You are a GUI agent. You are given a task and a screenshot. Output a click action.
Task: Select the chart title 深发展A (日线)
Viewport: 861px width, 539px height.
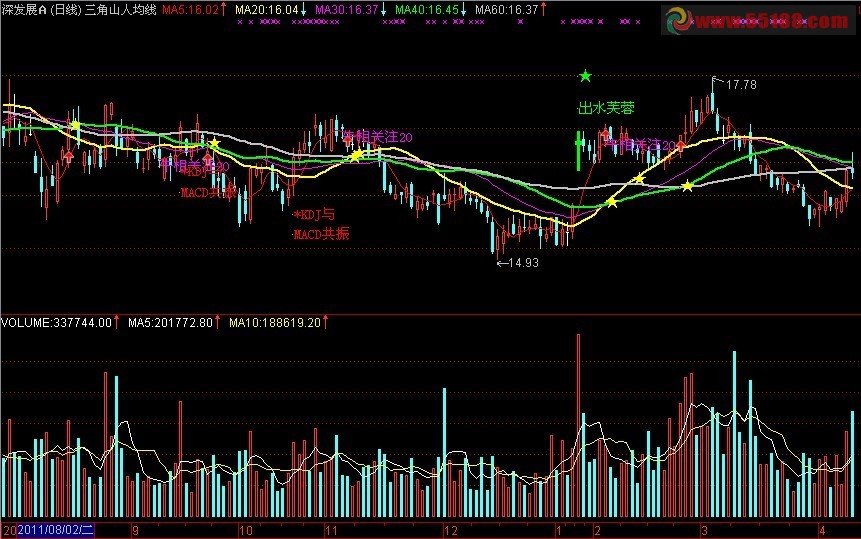pyautogui.click(x=42, y=9)
